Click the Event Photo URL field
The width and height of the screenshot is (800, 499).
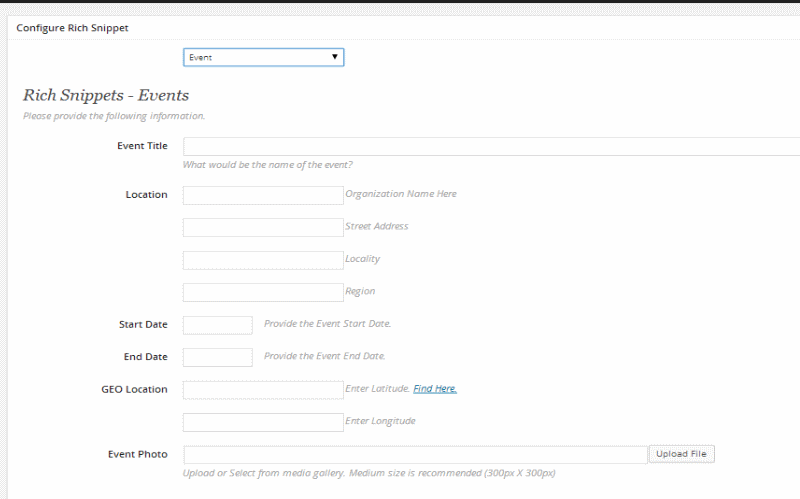pyautogui.click(x=415, y=455)
